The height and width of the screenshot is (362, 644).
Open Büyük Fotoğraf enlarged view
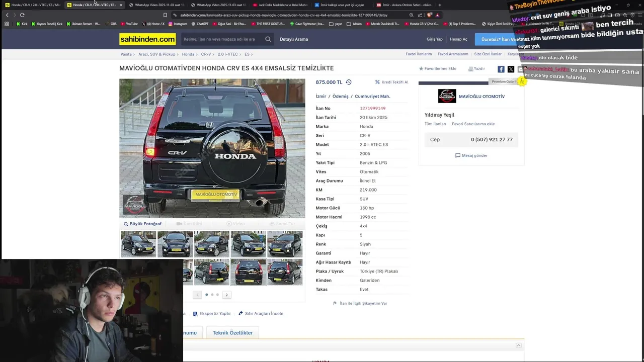click(x=143, y=224)
